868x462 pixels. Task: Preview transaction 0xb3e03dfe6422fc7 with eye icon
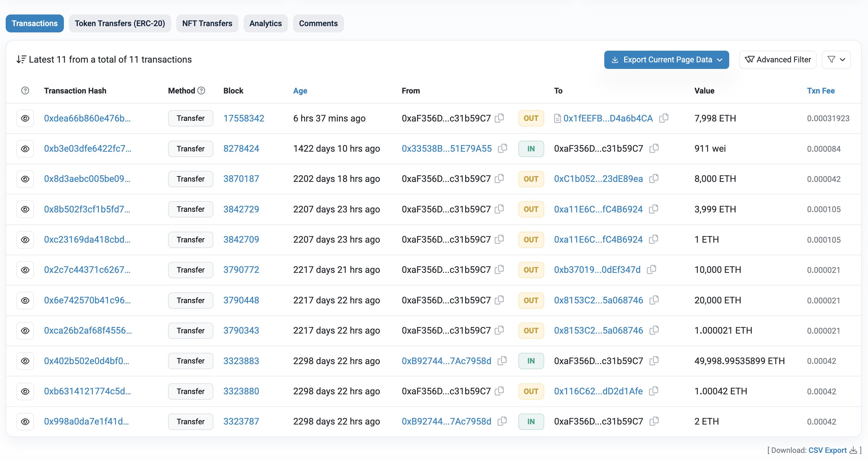pyautogui.click(x=25, y=149)
